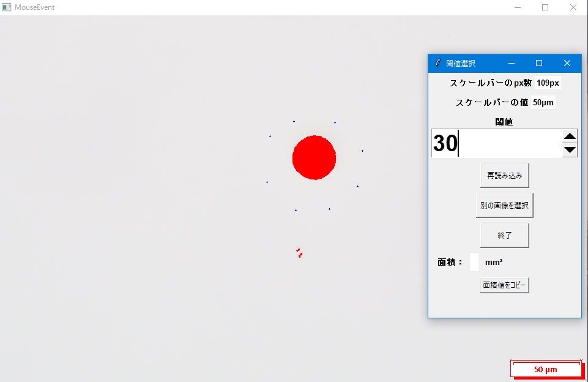
Task: Click the 50 µm scale bar at bottom right
Action: (545, 369)
